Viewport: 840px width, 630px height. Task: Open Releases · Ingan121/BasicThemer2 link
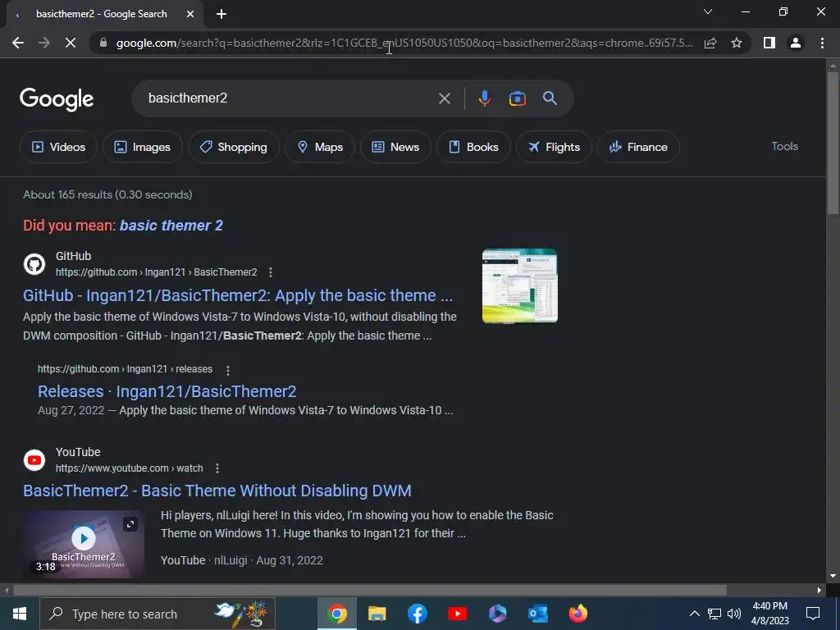pyautogui.click(x=167, y=391)
